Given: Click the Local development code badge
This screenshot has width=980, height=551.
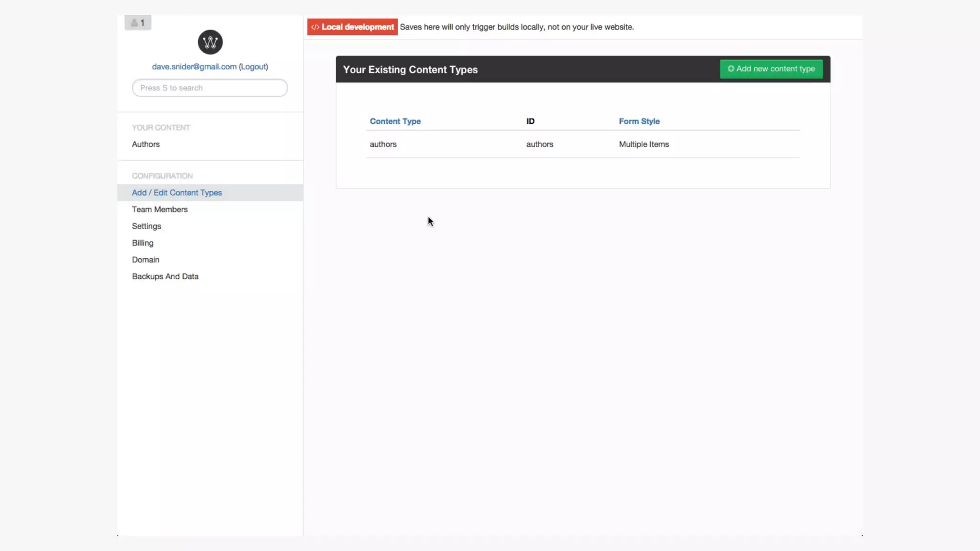Looking at the screenshot, I should click(352, 27).
